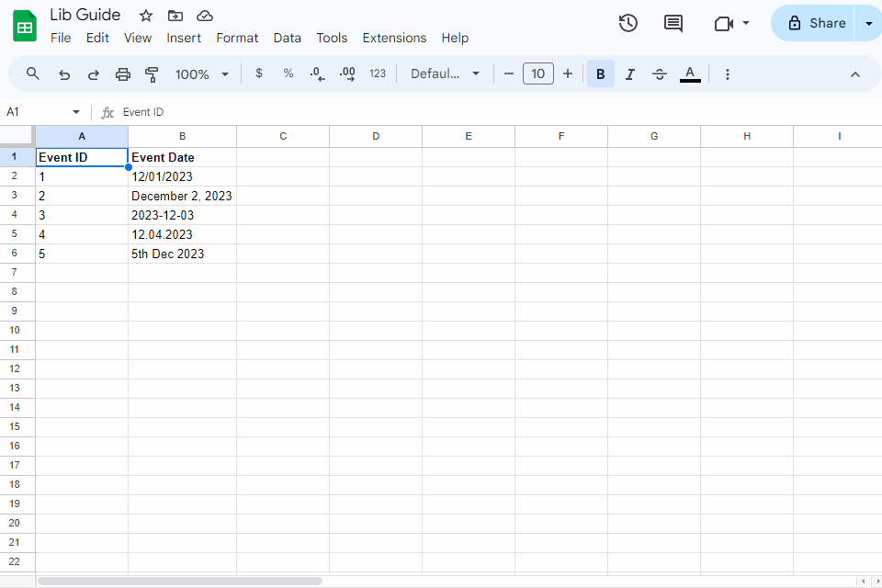Open the search menus magnifier
Image resolution: width=882 pixels, height=588 pixels.
[33, 73]
